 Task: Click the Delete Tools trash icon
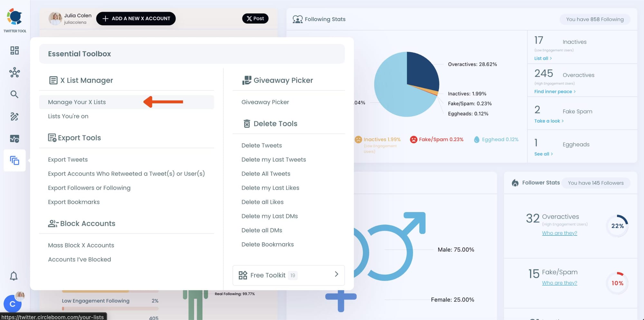click(247, 123)
